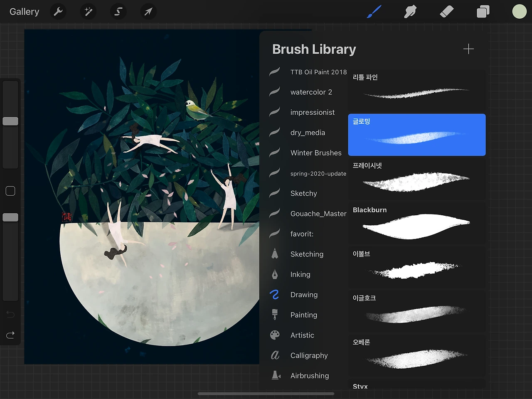This screenshot has height=399, width=532.
Task: Open the Adjustments magic wand menu
Action: click(88, 12)
